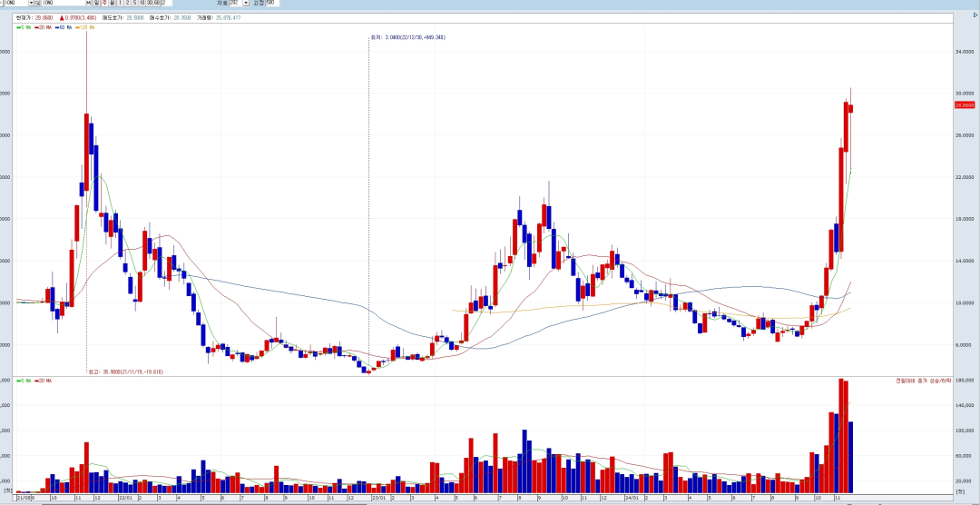Click the 120 MA legend label
Viewport: 980px width, 505px height.
[88, 27]
